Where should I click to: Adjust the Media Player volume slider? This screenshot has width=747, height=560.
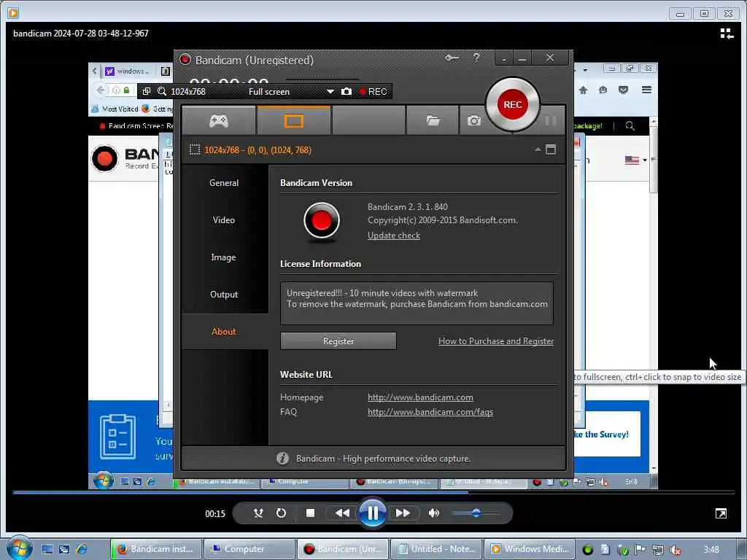(x=476, y=513)
